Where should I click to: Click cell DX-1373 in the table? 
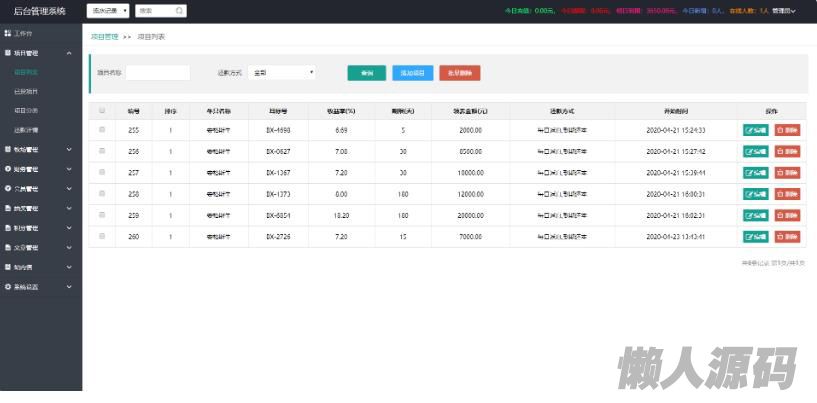[x=278, y=194]
